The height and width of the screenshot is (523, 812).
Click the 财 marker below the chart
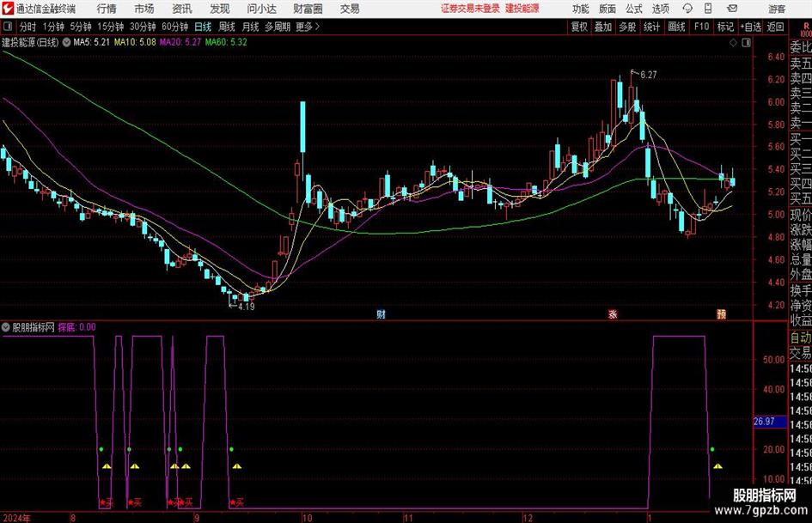click(381, 313)
